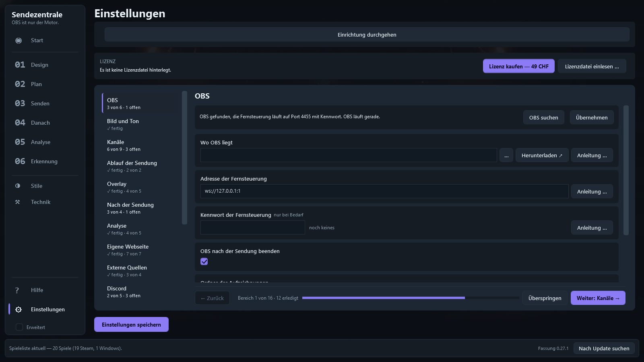Switch to Nach der Sendung section

coord(141,208)
